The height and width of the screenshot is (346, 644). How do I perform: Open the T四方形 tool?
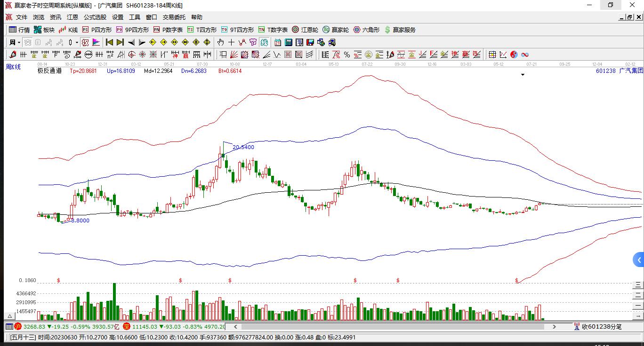(x=202, y=30)
